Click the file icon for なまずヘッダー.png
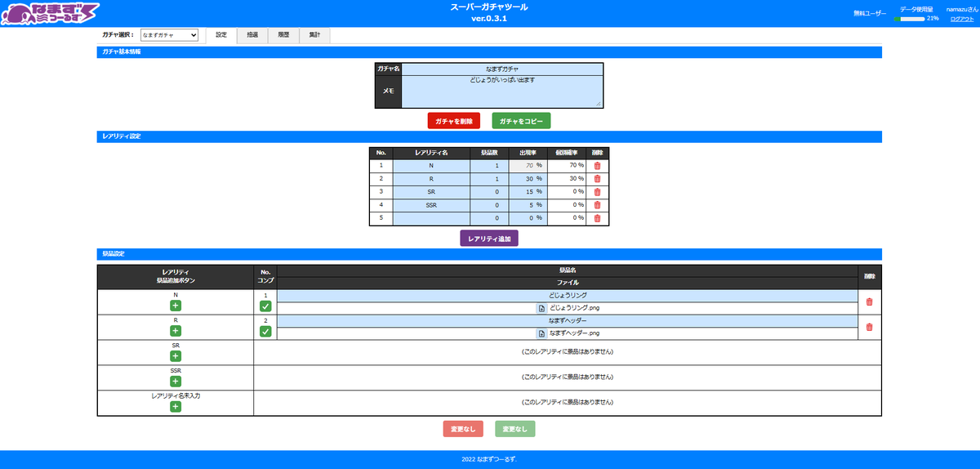The width and height of the screenshot is (980, 469). coord(541,333)
